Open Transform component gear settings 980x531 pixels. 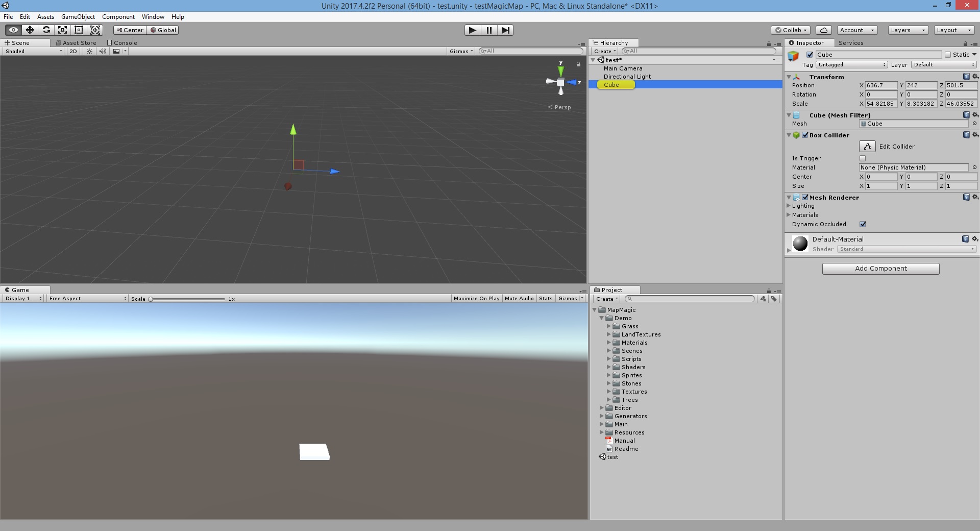[x=975, y=77]
